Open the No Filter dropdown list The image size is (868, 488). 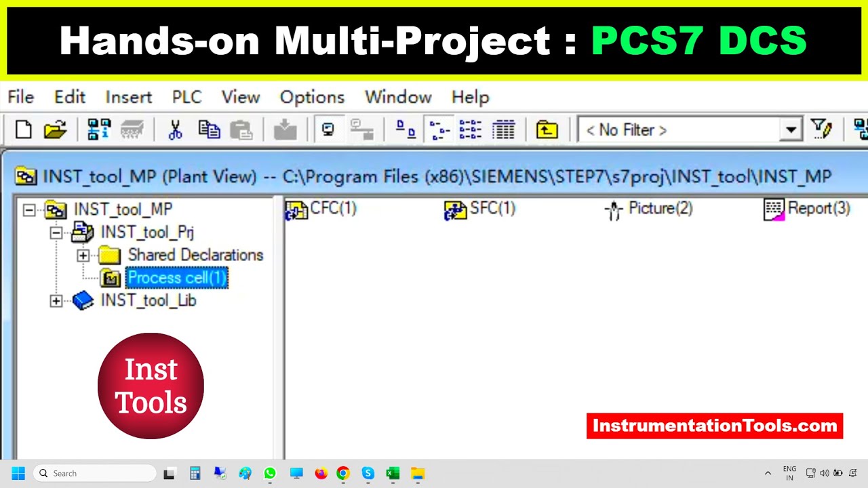(791, 130)
